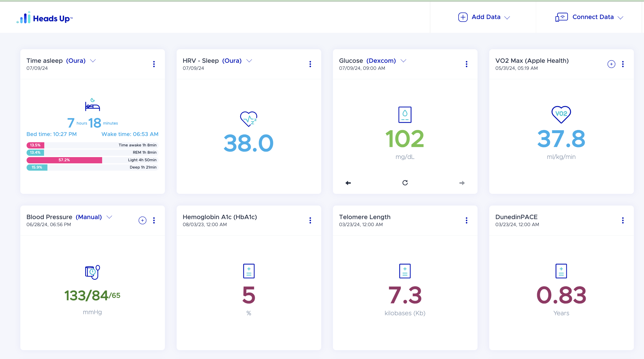Open the HRV - Sleep card options menu
Image resolution: width=644 pixels, height=359 pixels.
pos(310,64)
